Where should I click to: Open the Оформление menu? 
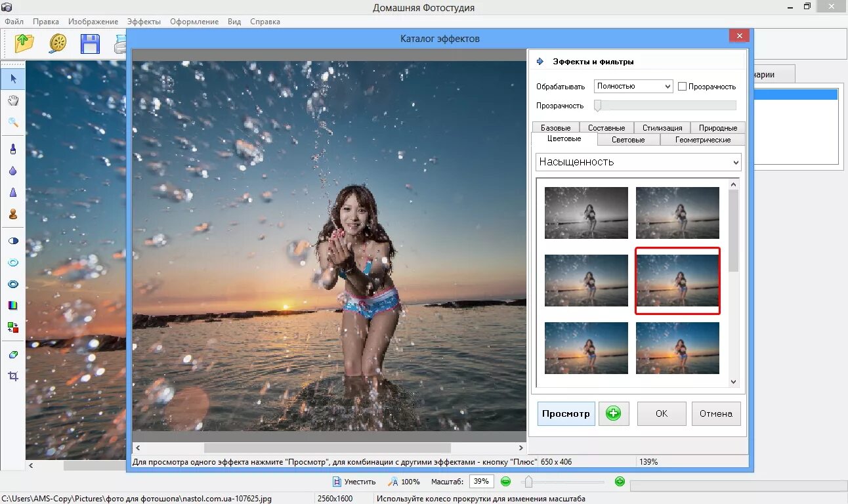pos(194,22)
